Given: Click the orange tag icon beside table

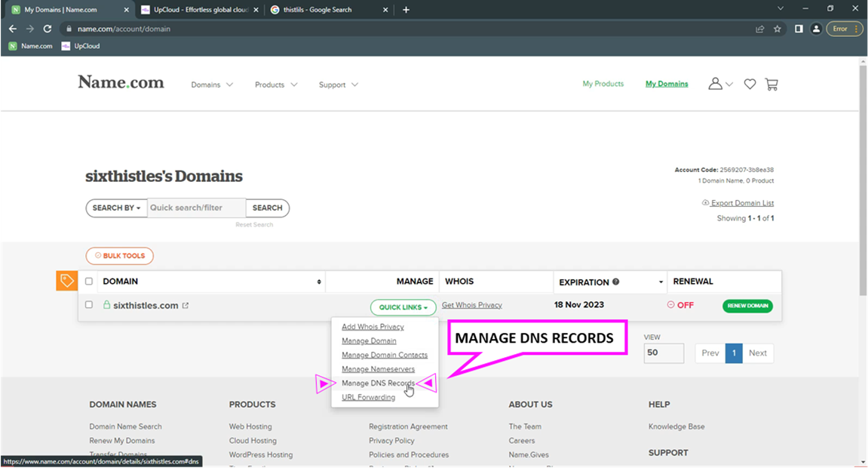Looking at the screenshot, I should pos(67,281).
